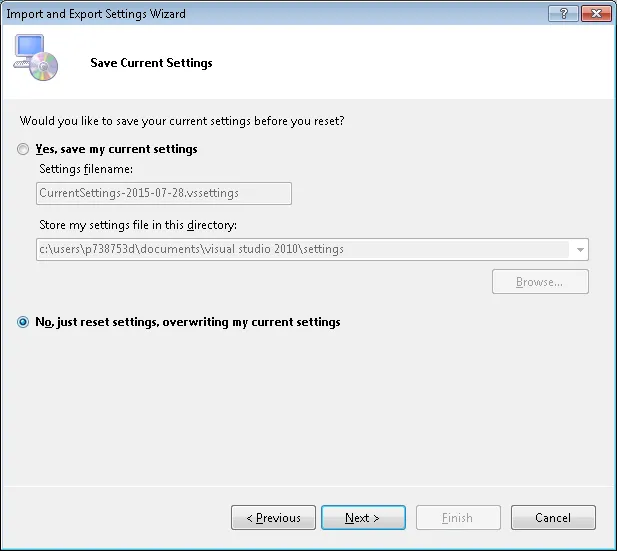The width and height of the screenshot is (617, 551).
Task: Click the "Settings filename:" label
Action: [x=86, y=169]
